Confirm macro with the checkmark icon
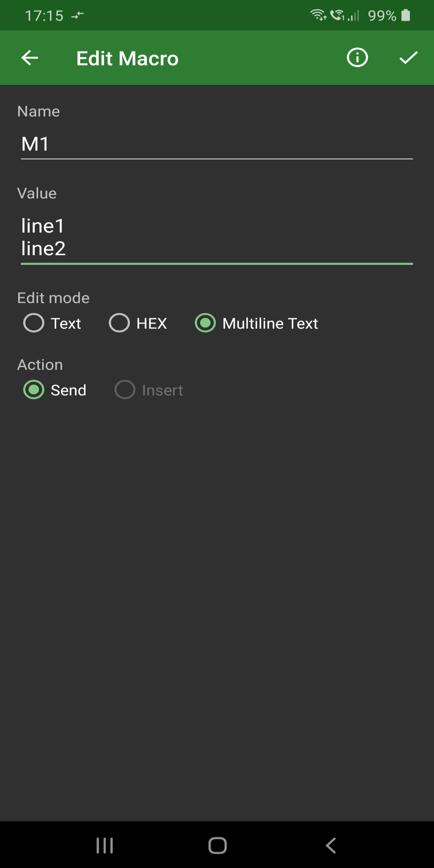This screenshot has height=868, width=434. click(408, 57)
